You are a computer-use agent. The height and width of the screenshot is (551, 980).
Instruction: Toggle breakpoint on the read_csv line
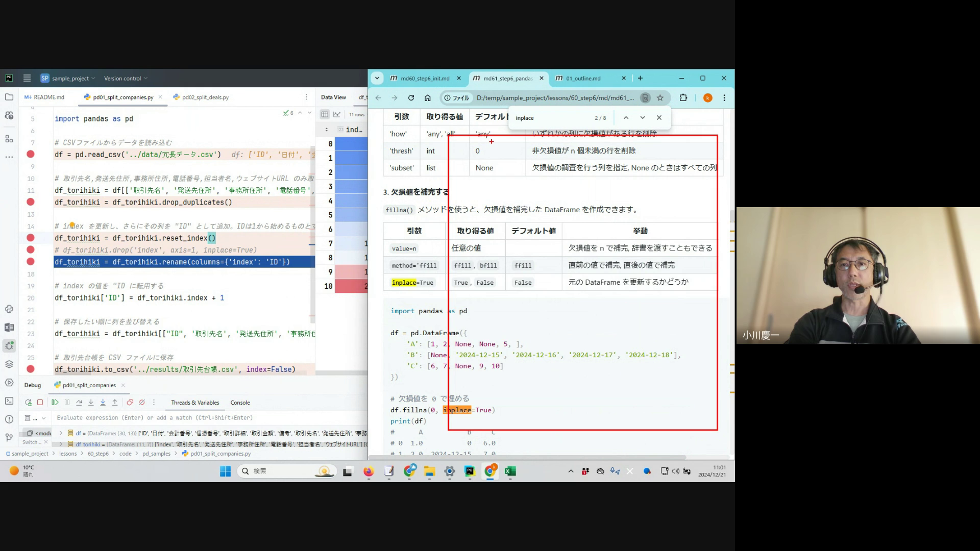tap(31, 154)
